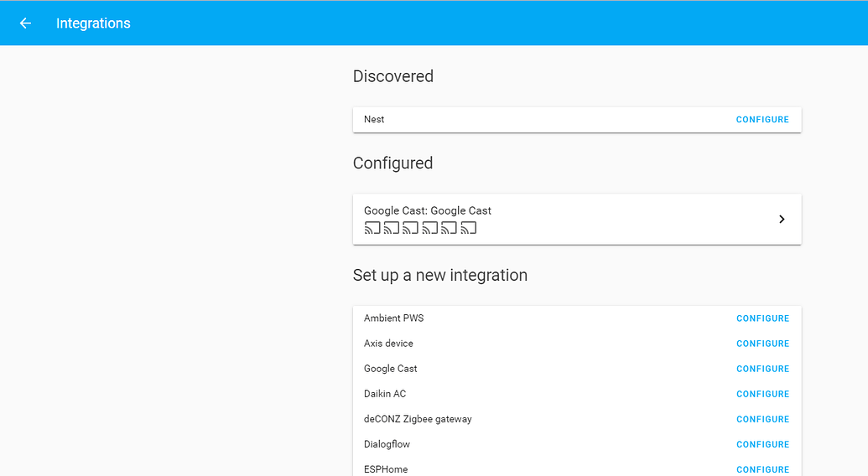Viewport: 868px width, 476px height.
Task: Expand the Google Cast entry chevron
Action: (782, 220)
